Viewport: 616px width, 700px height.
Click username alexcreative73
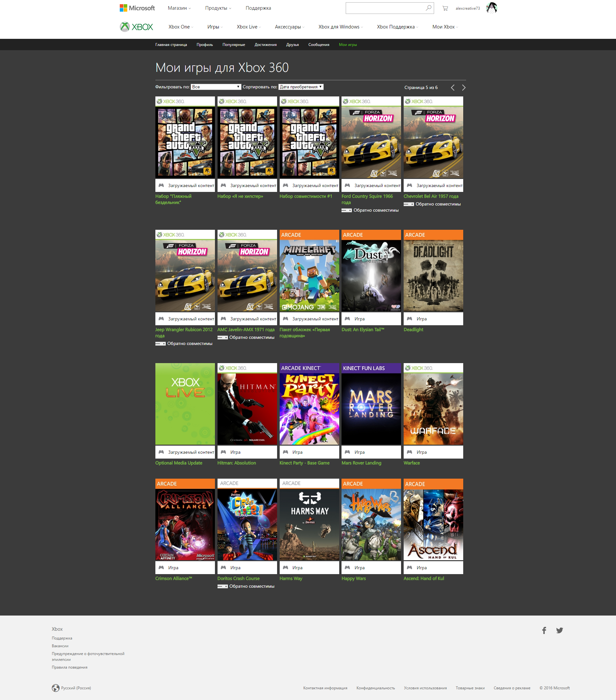(468, 8)
